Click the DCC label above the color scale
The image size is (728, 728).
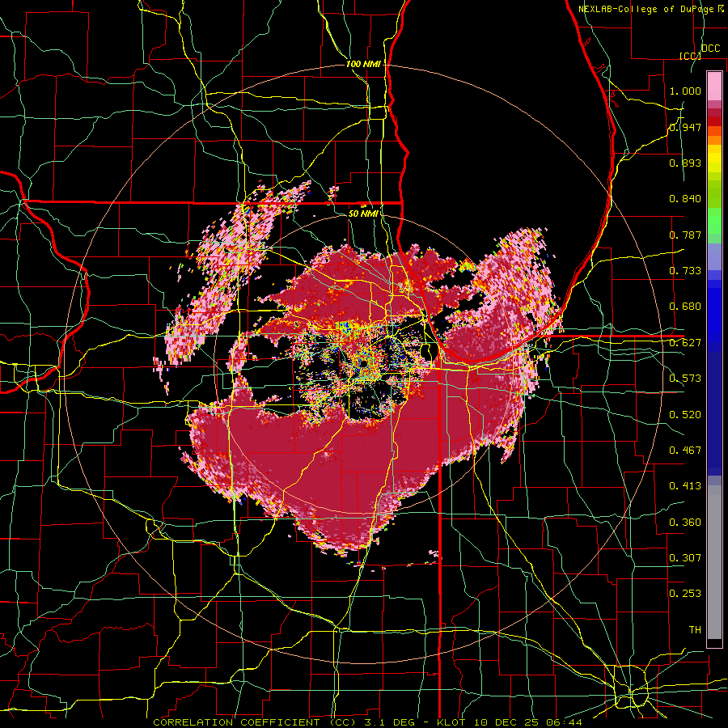pos(710,49)
